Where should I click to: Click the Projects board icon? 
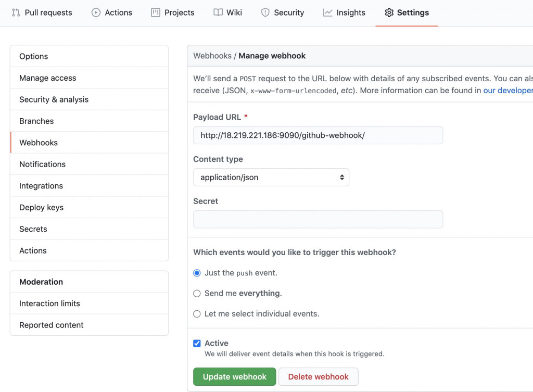[156, 12]
